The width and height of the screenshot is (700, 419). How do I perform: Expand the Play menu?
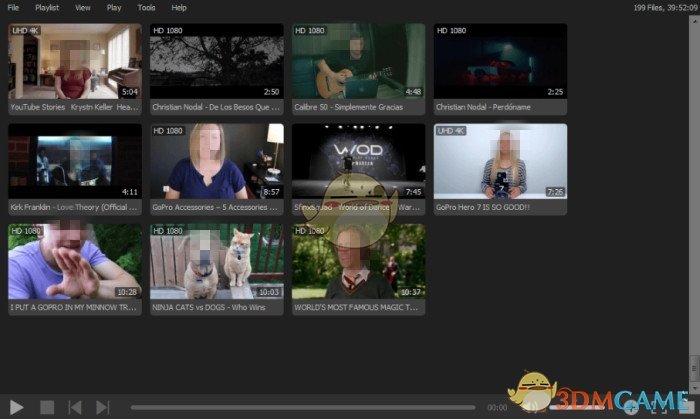pos(114,7)
